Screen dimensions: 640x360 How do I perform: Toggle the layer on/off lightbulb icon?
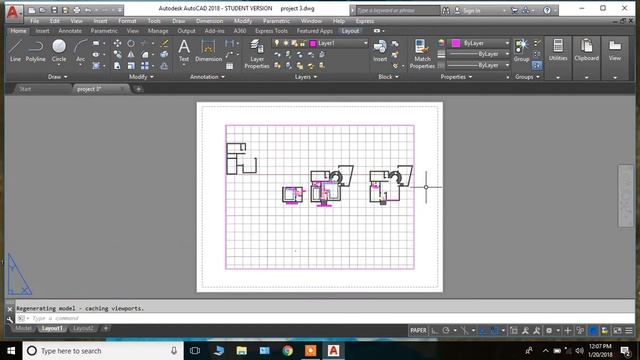click(277, 43)
